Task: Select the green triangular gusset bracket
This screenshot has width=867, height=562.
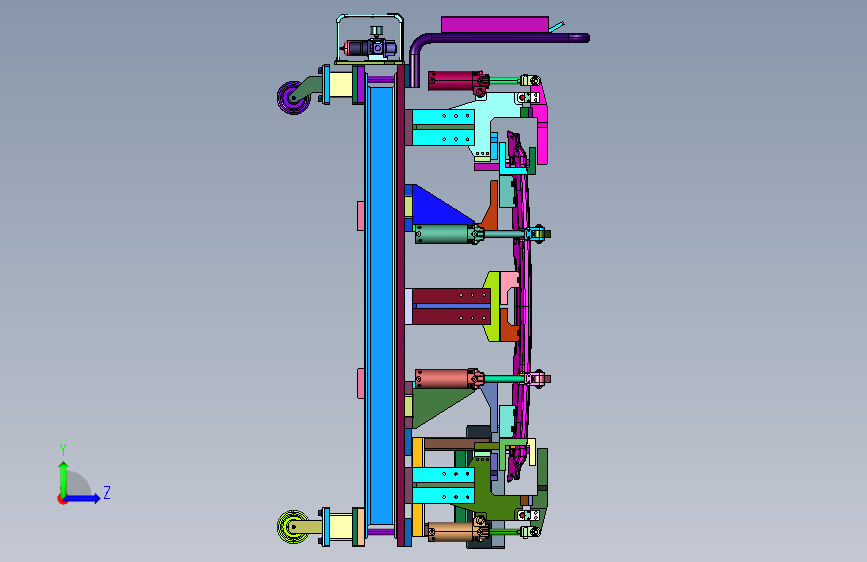Action: click(x=439, y=407)
